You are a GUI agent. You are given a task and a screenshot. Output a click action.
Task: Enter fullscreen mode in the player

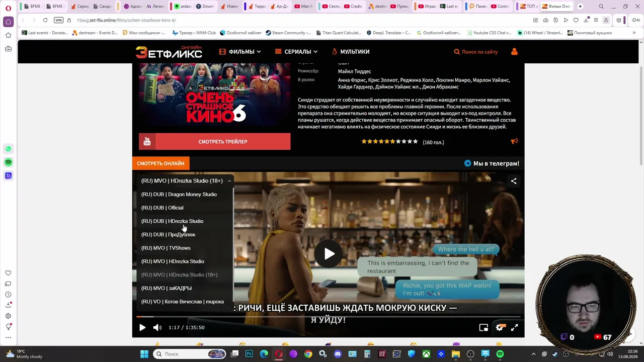pyautogui.click(x=515, y=327)
